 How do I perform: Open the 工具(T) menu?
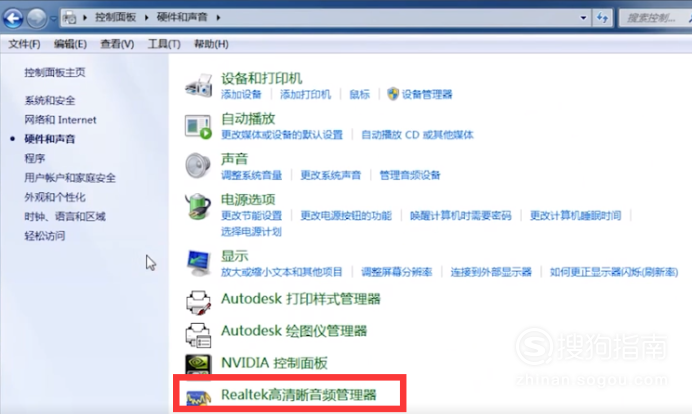point(164,44)
